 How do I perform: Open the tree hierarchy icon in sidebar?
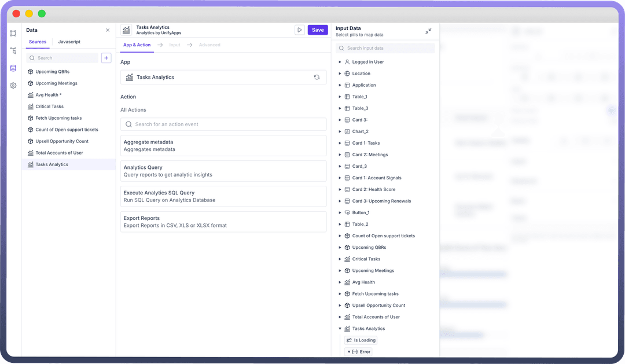[x=13, y=51]
